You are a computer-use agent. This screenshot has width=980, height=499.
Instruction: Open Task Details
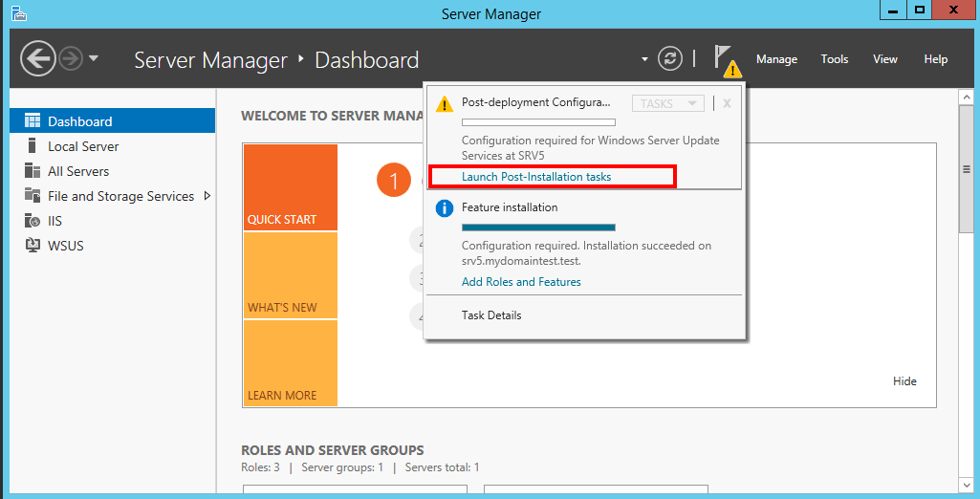[491, 315]
